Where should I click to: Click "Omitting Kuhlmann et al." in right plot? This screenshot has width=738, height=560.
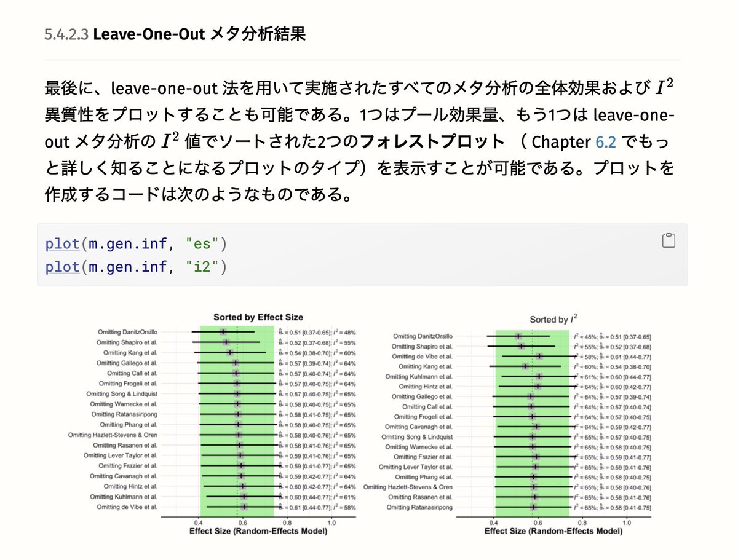coord(419,376)
